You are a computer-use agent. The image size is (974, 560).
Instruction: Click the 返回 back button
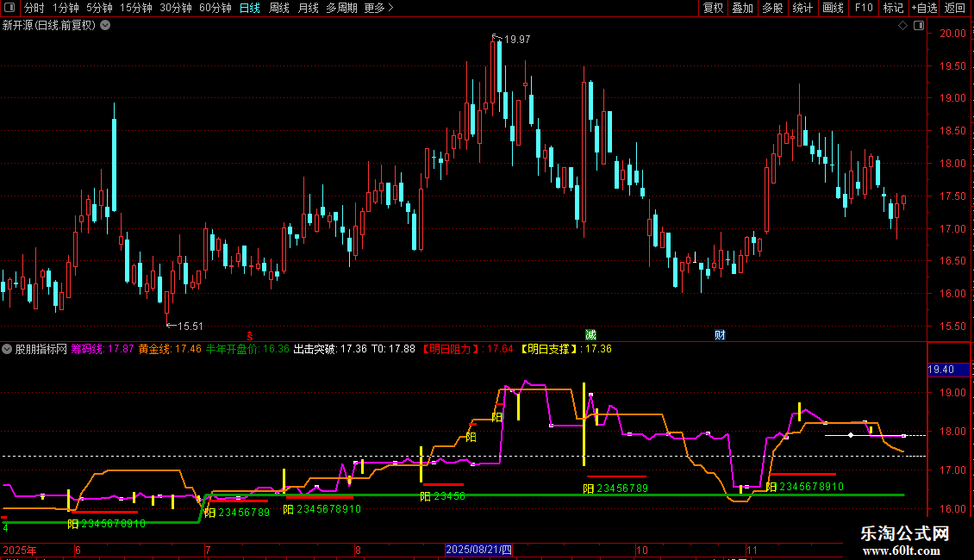(955, 8)
